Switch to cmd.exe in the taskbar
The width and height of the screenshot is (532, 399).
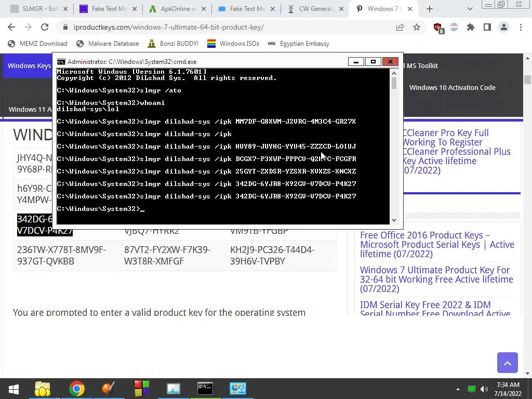tap(205, 389)
